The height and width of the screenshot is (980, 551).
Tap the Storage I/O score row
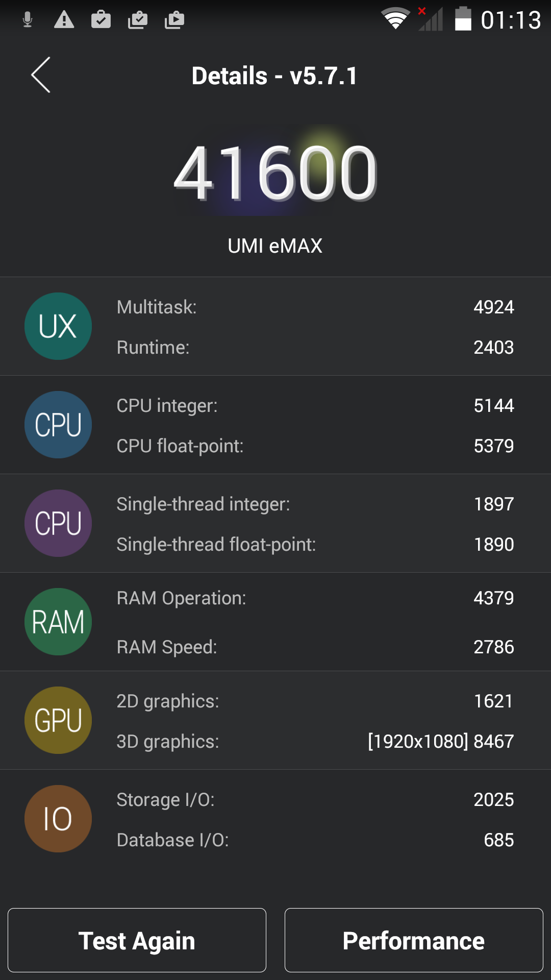pyautogui.click(x=315, y=800)
